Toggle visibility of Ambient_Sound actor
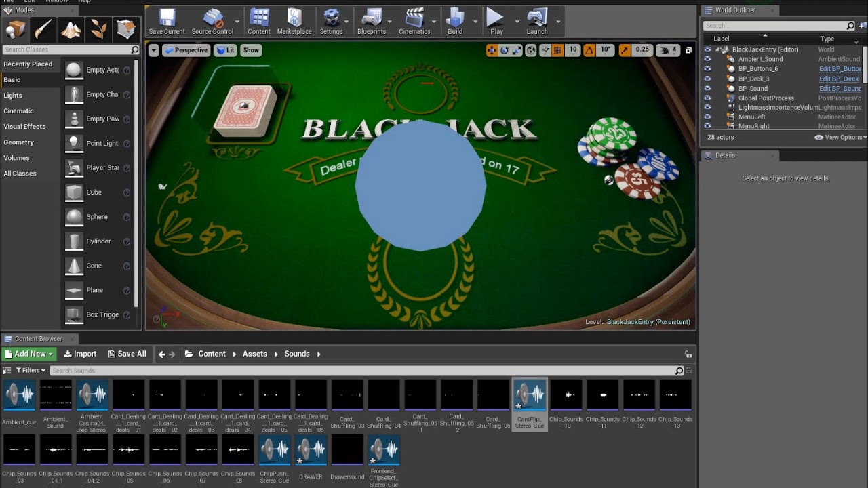 pos(707,59)
